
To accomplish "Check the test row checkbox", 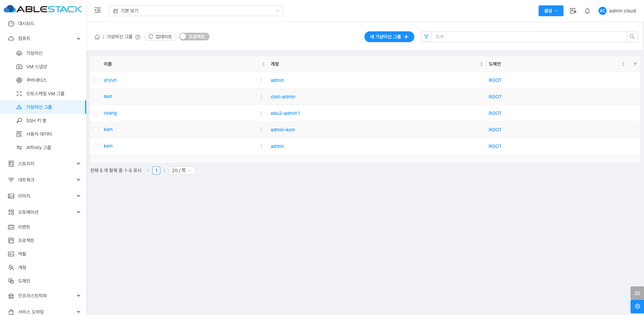I will pos(96,97).
